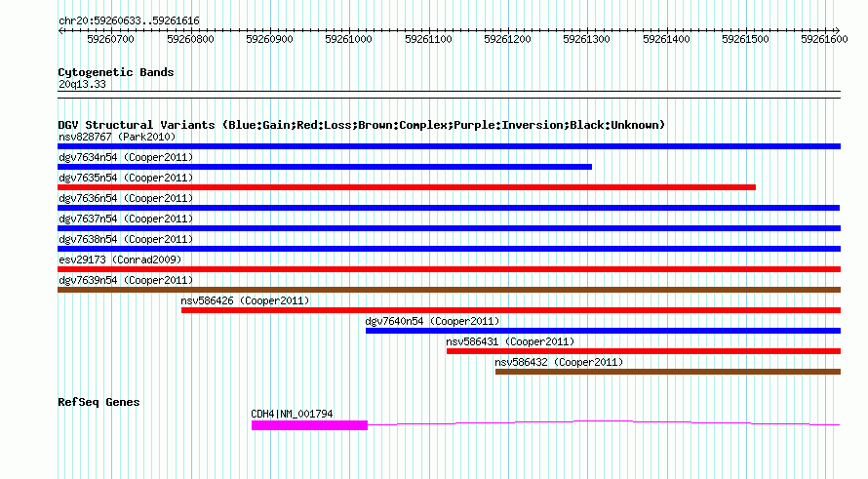Viewport: 868px width, 479px height.
Task: Select the red nsv586426 loss bar
Action: click(511, 310)
